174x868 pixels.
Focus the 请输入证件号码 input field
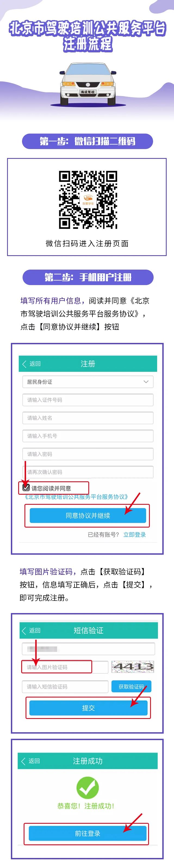pos(88,400)
